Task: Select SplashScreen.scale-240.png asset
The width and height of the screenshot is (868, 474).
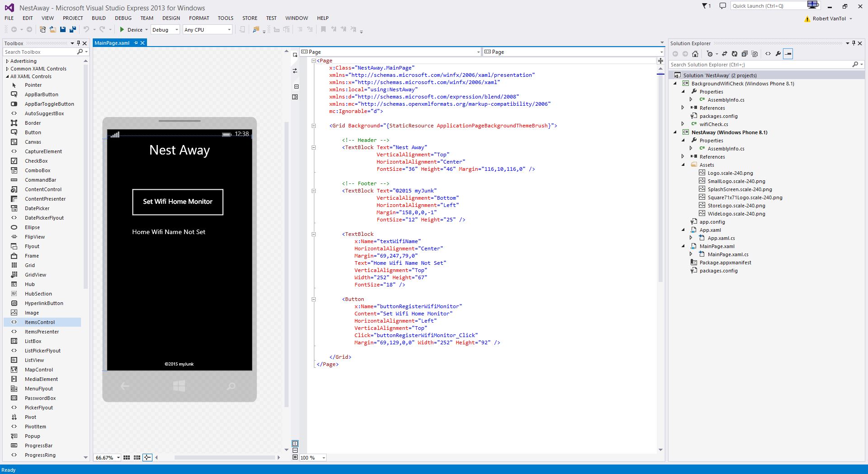Action: pos(740,189)
